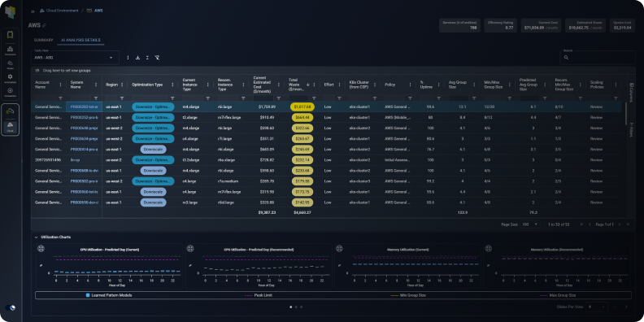Open the Automation gear in sidebar
This screenshot has width=644, height=322.
click(x=11, y=78)
